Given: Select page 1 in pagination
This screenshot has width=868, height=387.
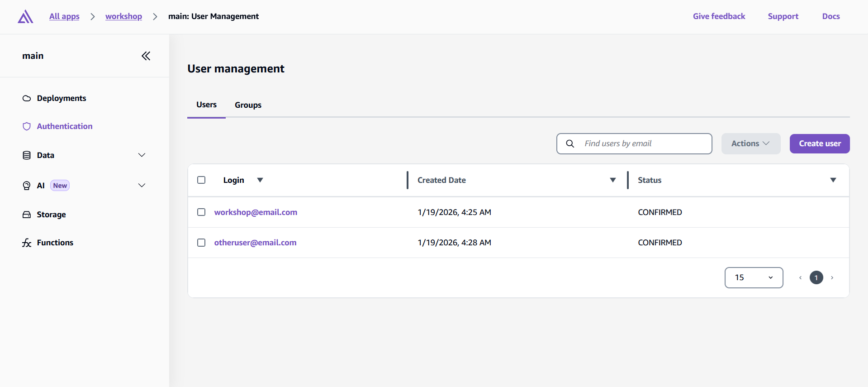Looking at the screenshot, I should point(816,277).
